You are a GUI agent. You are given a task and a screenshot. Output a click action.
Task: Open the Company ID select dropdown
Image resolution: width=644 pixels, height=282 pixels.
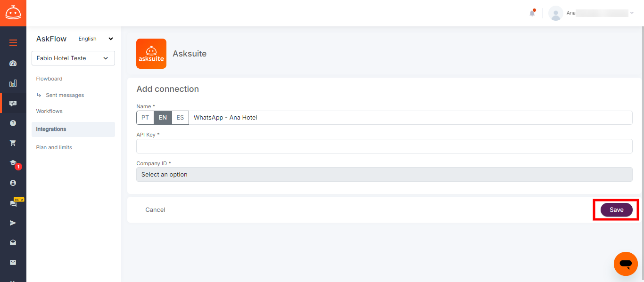(384, 174)
